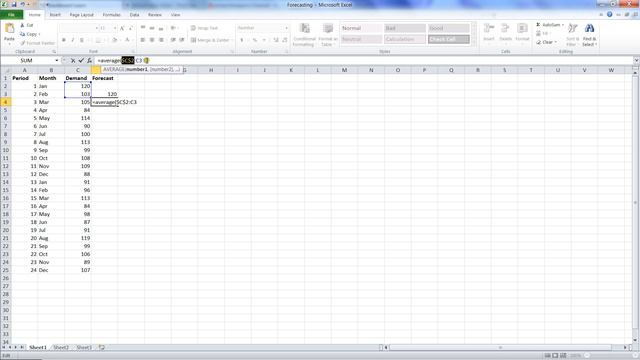Open the Number format dropdown

[x=286, y=28]
